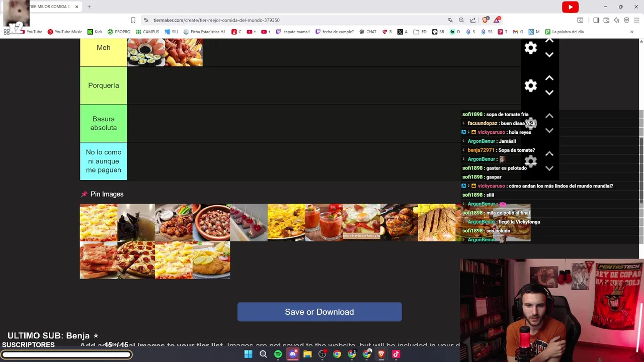This screenshot has width=644, height=362.
Task: Click the share page icon
Action: tap(473, 20)
